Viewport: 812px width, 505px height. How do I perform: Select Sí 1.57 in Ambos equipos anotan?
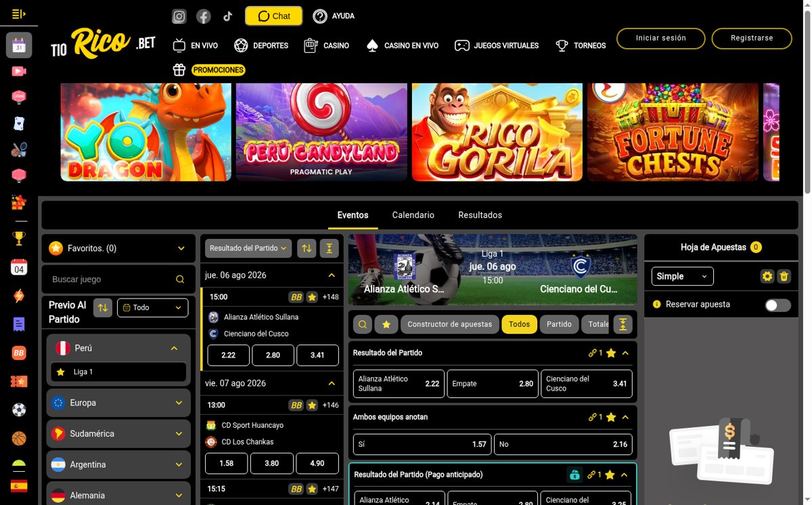pos(422,444)
